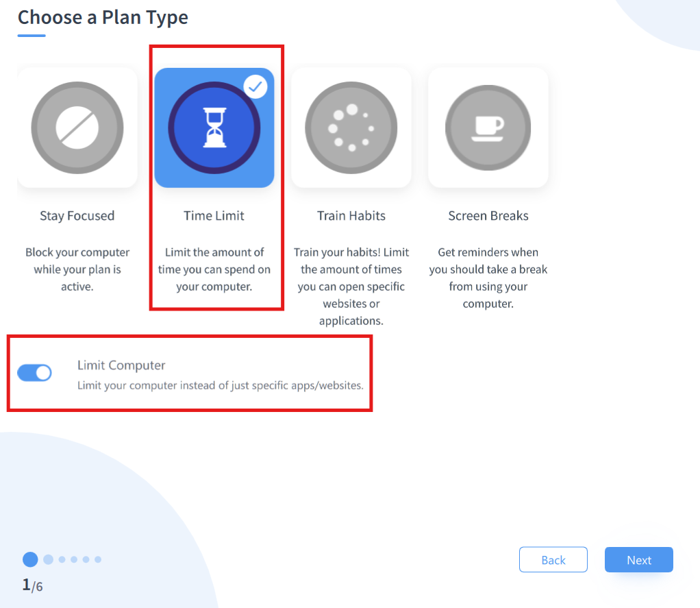
Task: Click the Stay Focused description text
Action: click(77, 269)
